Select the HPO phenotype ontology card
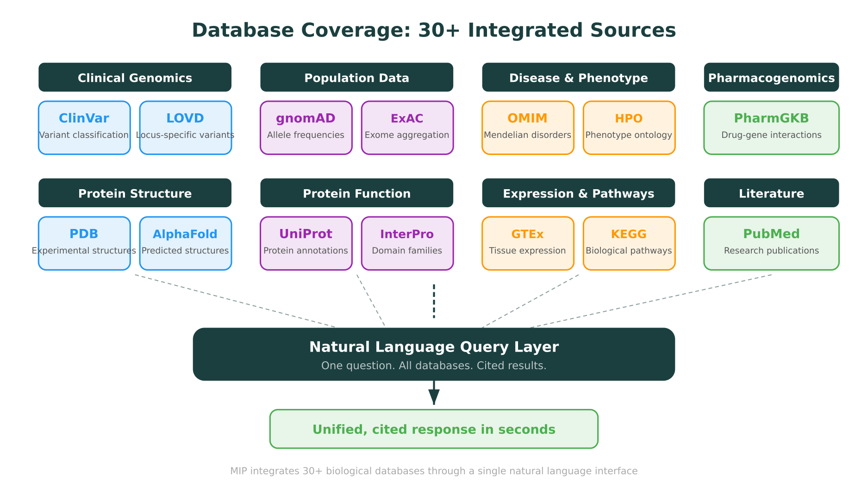868x482 pixels. pos(629,128)
